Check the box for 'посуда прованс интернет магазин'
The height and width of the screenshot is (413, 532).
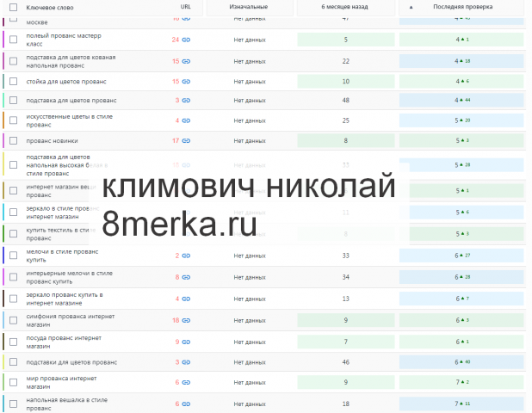point(13,342)
